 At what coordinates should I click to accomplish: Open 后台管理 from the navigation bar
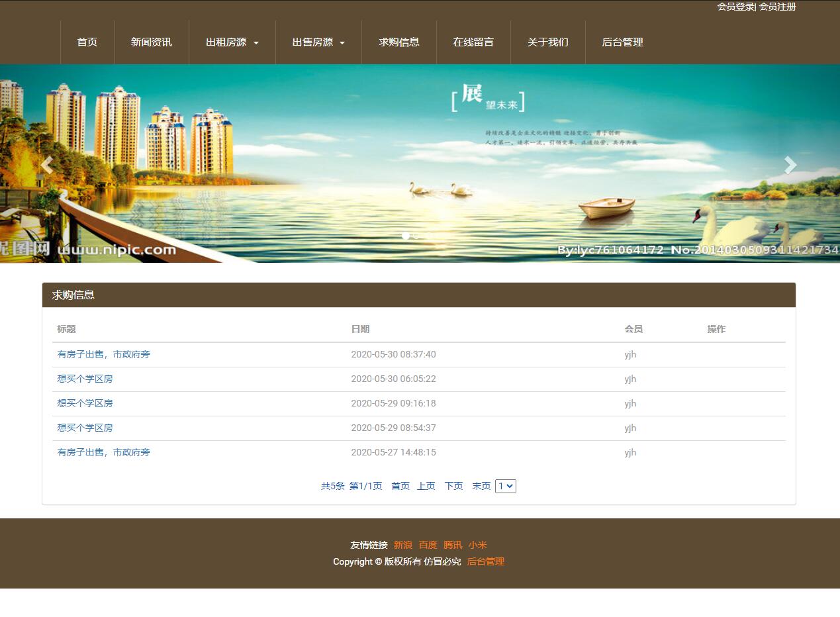coord(622,42)
